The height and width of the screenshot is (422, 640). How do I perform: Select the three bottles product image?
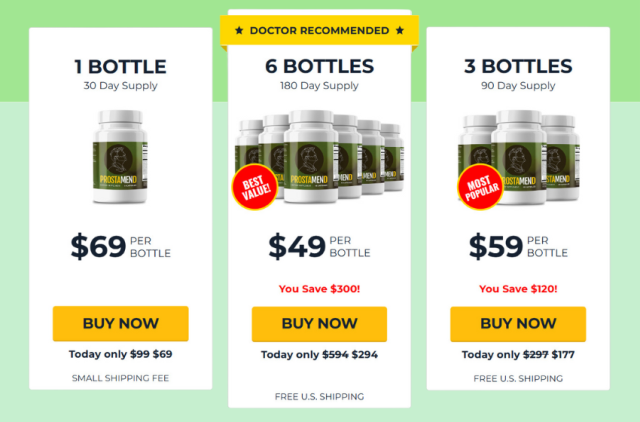click(x=518, y=157)
